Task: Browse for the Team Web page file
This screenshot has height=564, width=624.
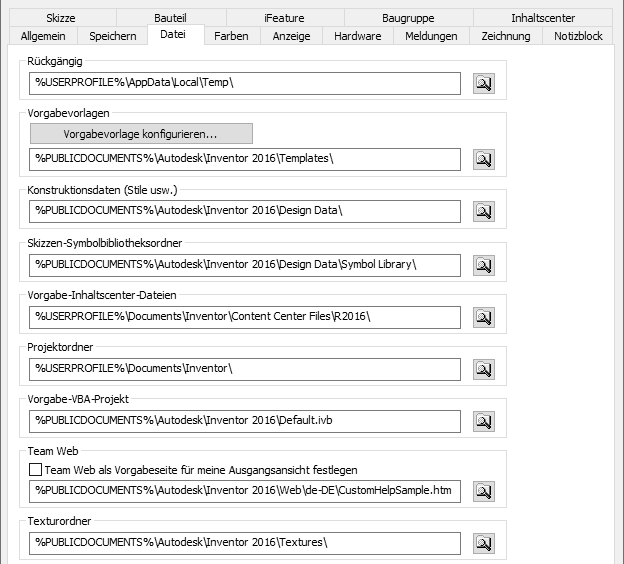Action: coord(483,491)
